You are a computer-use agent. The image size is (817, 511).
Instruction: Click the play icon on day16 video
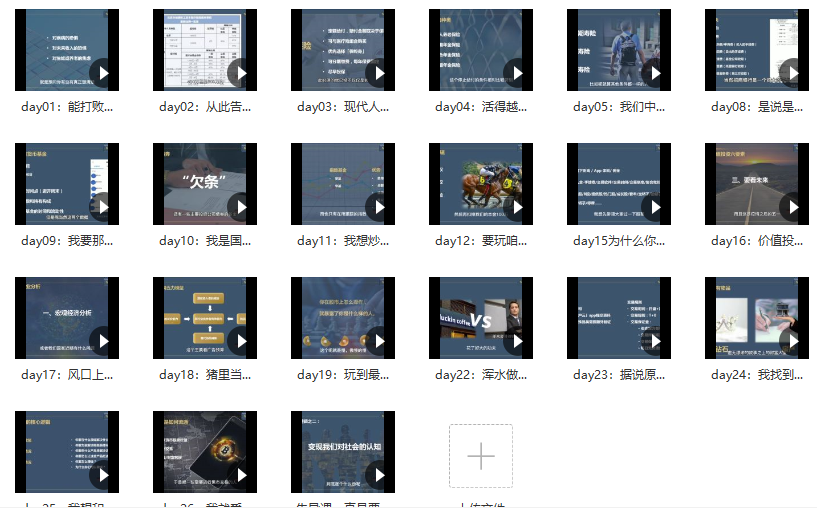coord(793,207)
